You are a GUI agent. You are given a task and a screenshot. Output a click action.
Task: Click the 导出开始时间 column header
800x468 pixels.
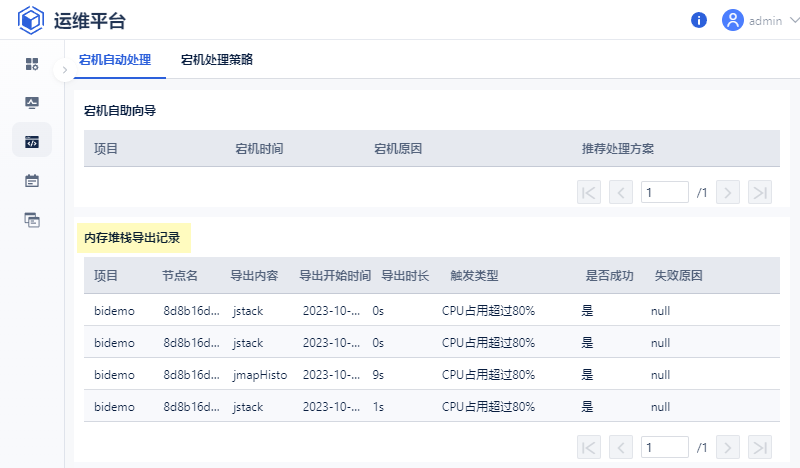335,276
